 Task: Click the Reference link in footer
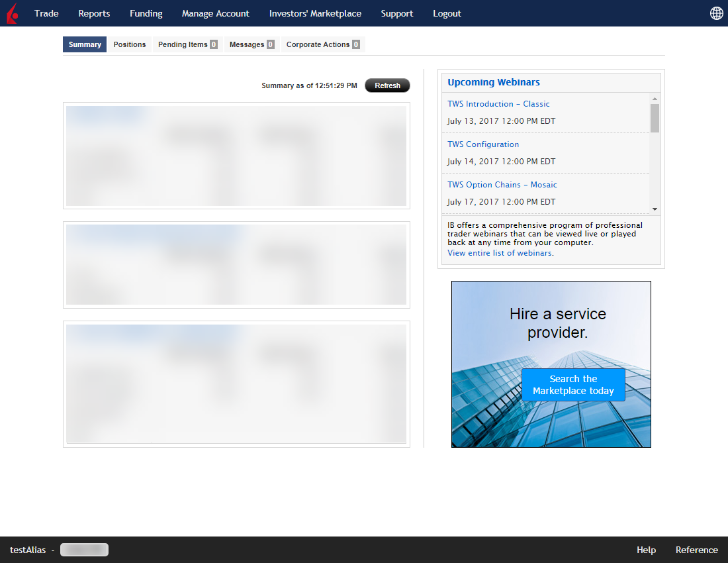(x=696, y=550)
